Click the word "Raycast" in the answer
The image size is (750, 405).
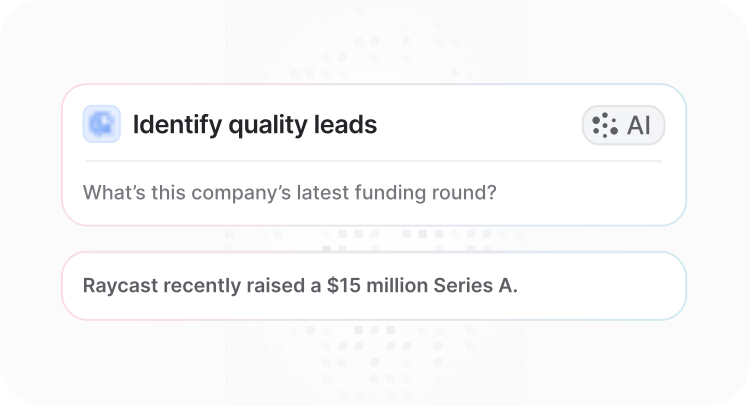click(119, 285)
